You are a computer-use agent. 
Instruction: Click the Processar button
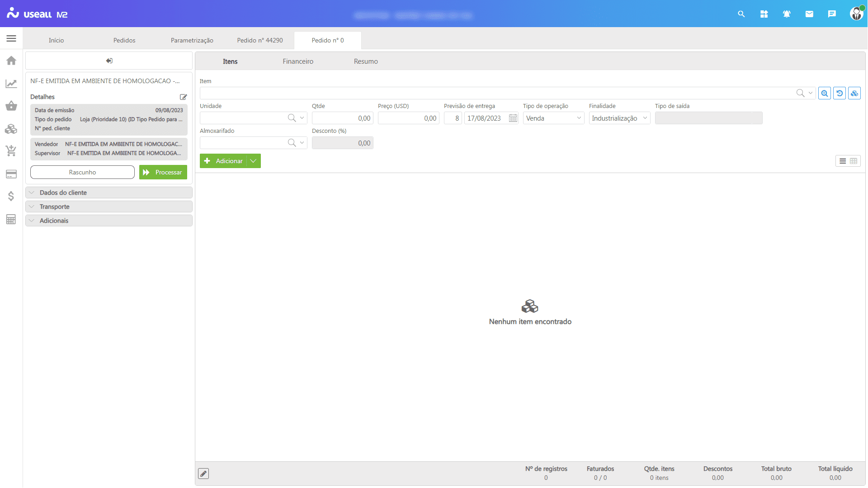[163, 172]
